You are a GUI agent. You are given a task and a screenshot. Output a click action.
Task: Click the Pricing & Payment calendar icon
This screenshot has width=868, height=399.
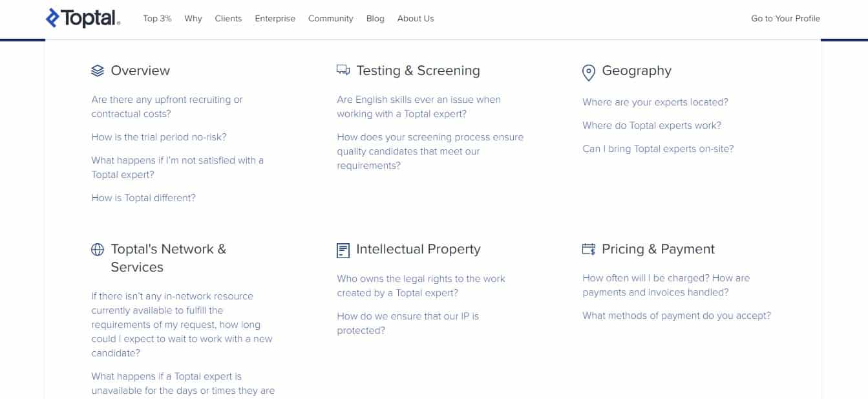(588, 248)
